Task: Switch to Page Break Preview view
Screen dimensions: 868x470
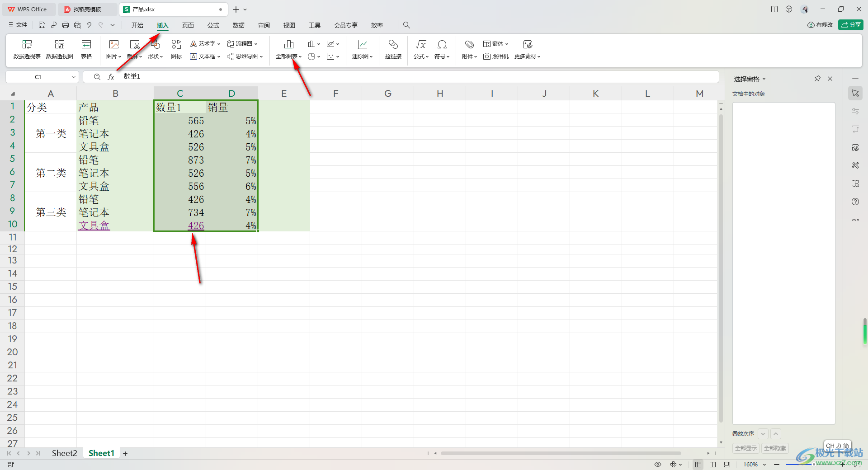Action: [x=727, y=465]
